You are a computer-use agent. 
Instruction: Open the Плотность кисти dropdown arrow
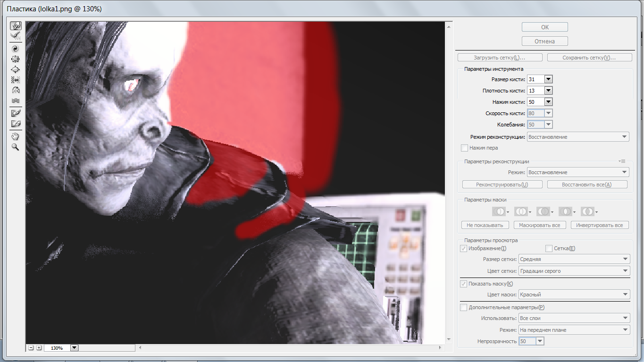click(548, 91)
